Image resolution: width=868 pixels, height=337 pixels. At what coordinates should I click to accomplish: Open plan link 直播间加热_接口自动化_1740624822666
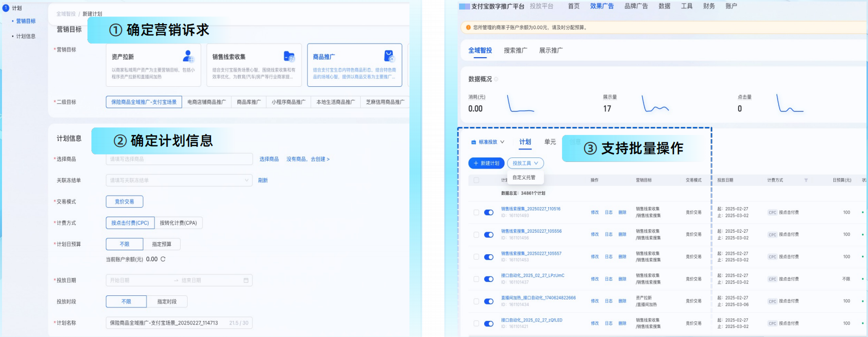click(x=538, y=298)
